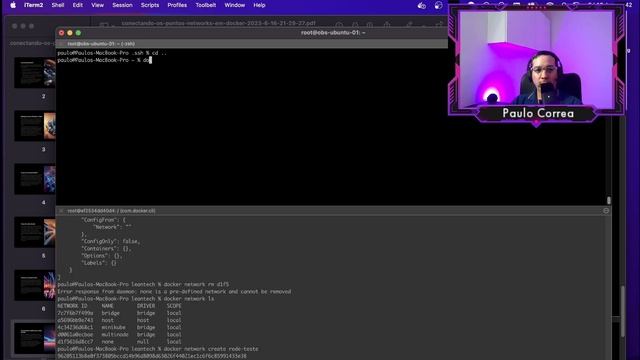
Task: Click the '"Containers": {},' line
Action: pos(106,249)
